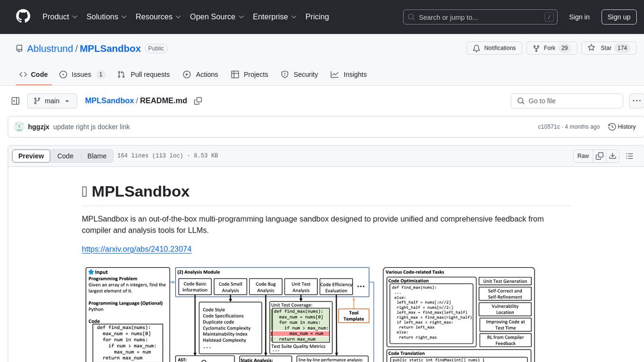Switch to the Code tab

(x=34, y=74)
